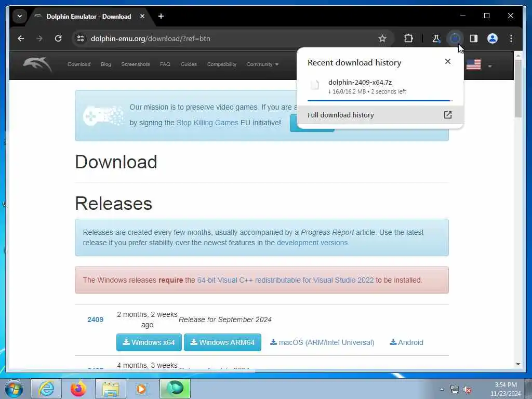Screen dimensions: 532x399
Task: Click Full download history text
Action: pos(341,115)
